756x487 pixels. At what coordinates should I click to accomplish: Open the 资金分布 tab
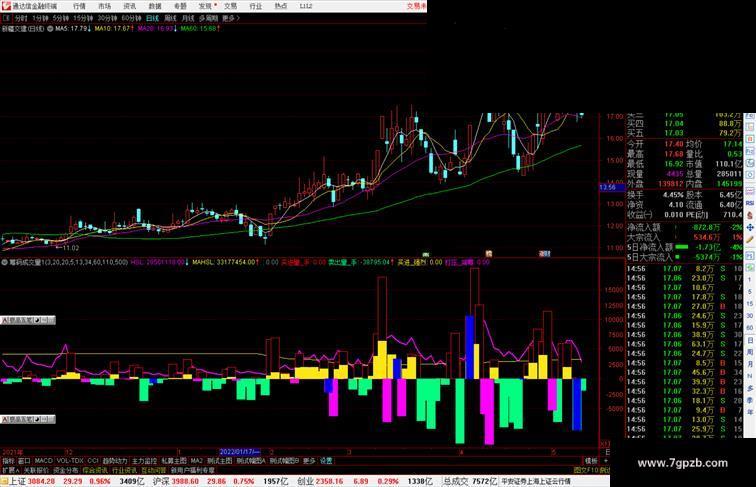tap(66, 470)
